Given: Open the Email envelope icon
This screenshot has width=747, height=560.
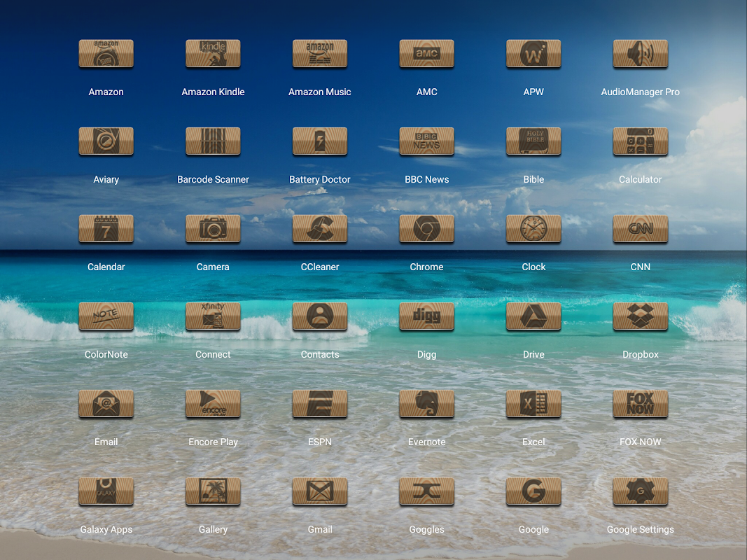Looking at the screenshot, I should click(x=106, y=404).
